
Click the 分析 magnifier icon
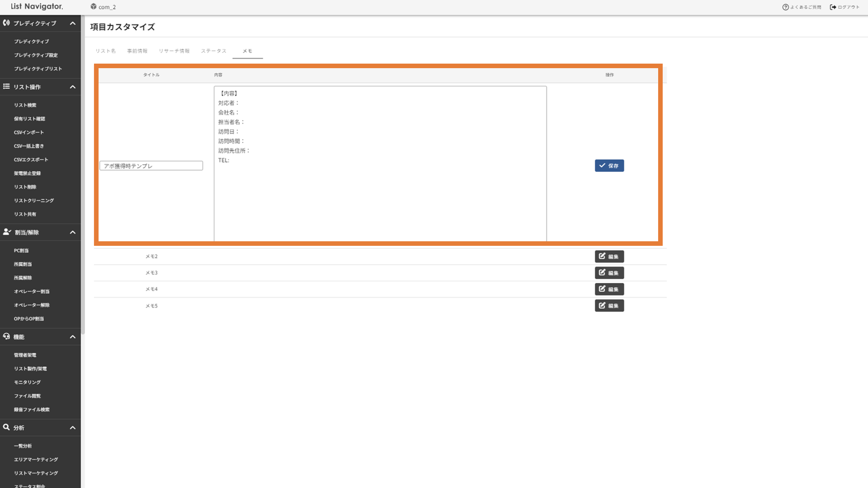[6, 427]
